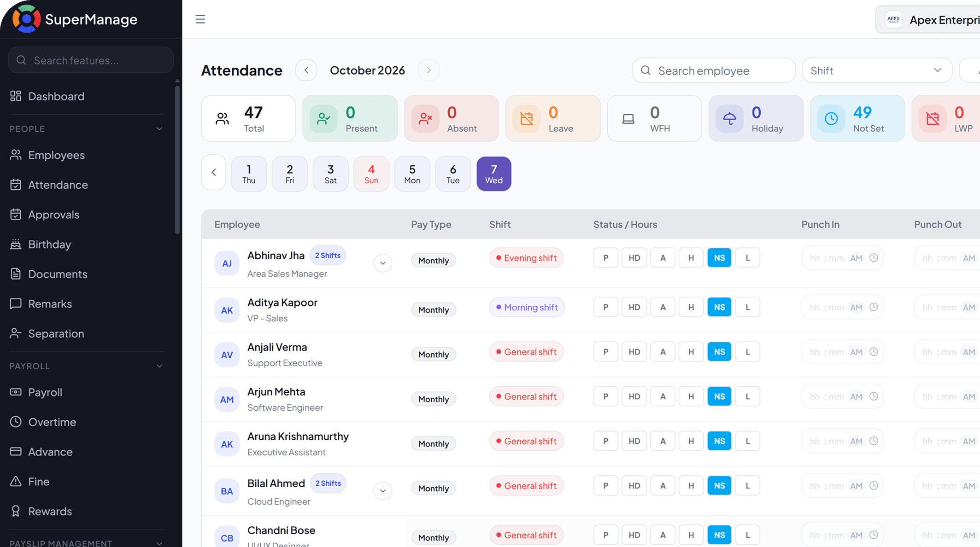
Task: Click the Search employee input
Action: click(714, 70)
